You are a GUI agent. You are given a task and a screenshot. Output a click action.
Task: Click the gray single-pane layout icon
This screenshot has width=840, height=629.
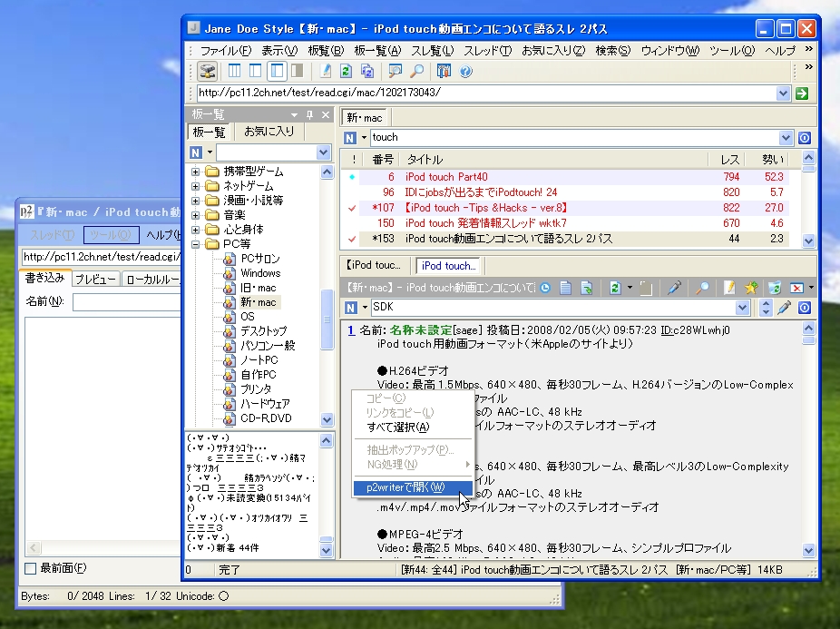coord(298,72)
